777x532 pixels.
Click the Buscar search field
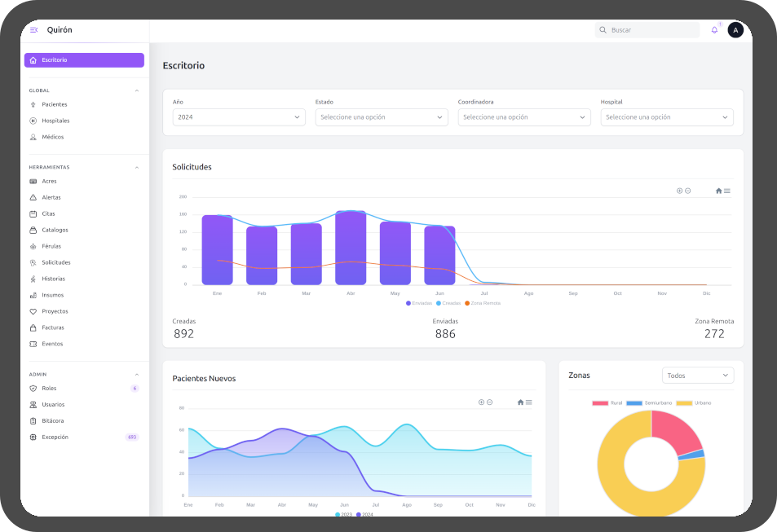click(x=647, y=30)
